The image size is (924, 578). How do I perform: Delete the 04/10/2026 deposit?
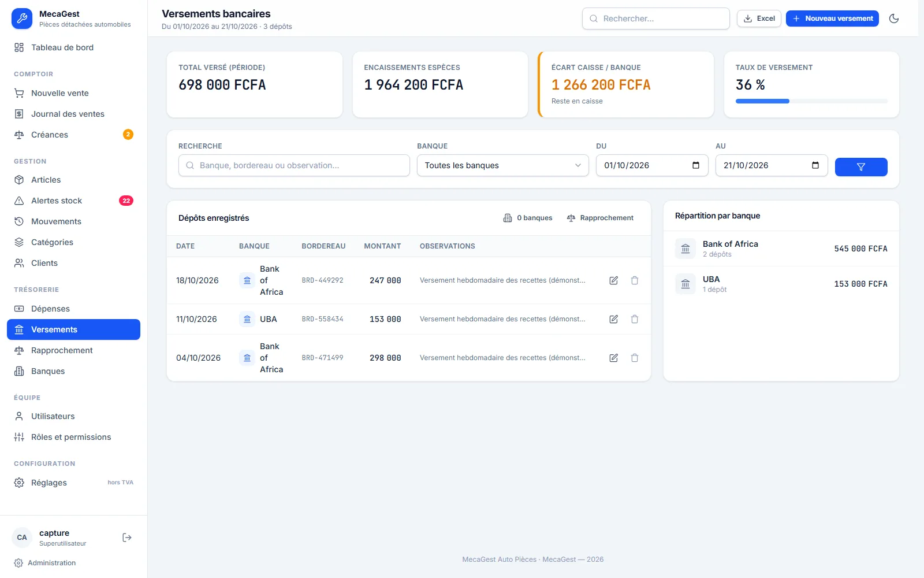[x=635, y=358]
